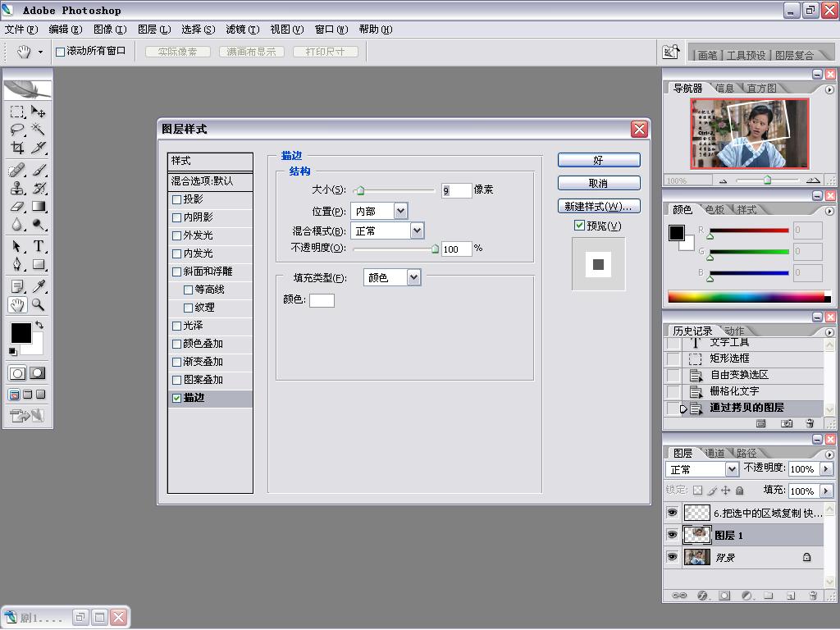
Task: Select the Rectangular Marquee tool
Action: [17, 112]
